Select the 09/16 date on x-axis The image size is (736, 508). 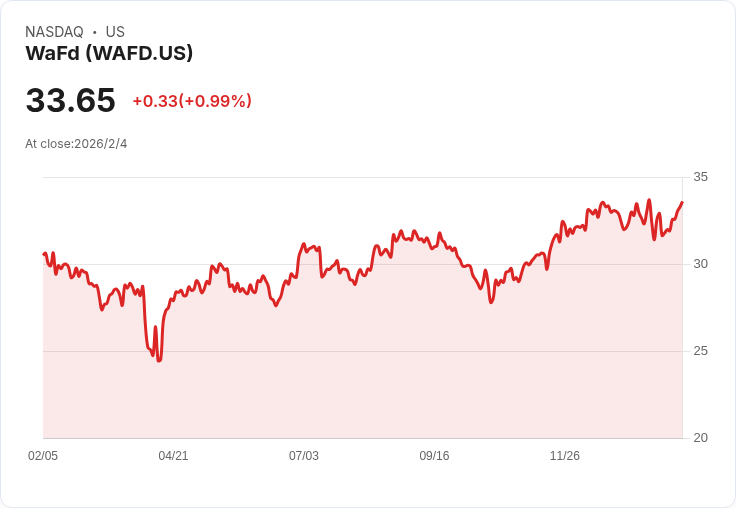point(434,456)
